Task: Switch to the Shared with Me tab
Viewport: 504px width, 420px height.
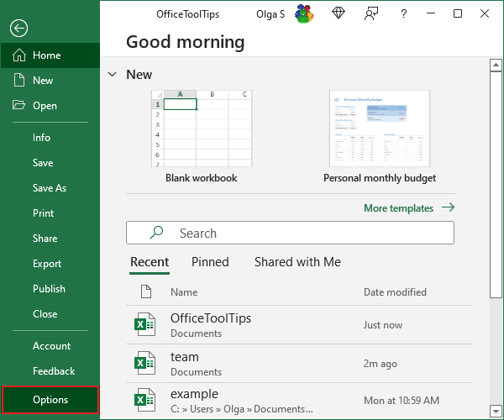Action: pos(297,262)
